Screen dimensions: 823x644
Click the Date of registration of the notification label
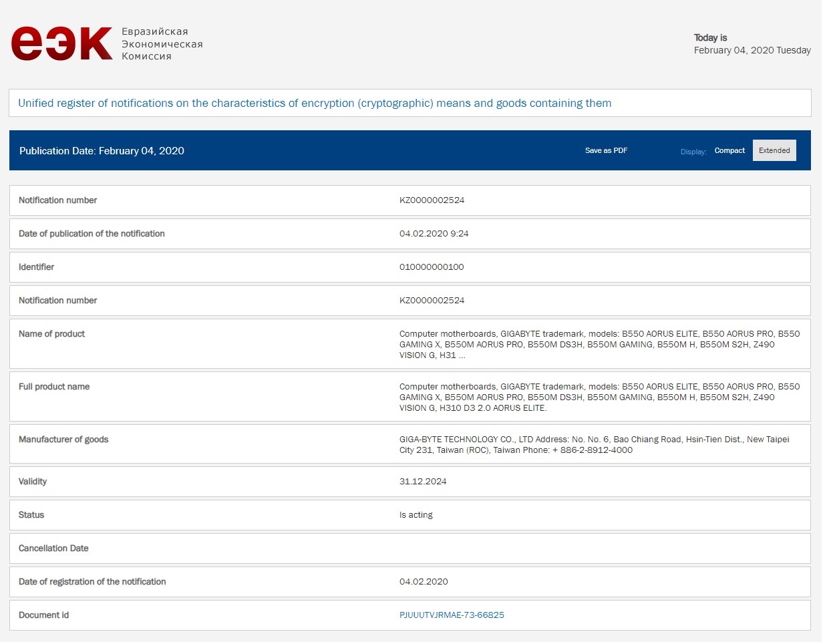point(92,581)
